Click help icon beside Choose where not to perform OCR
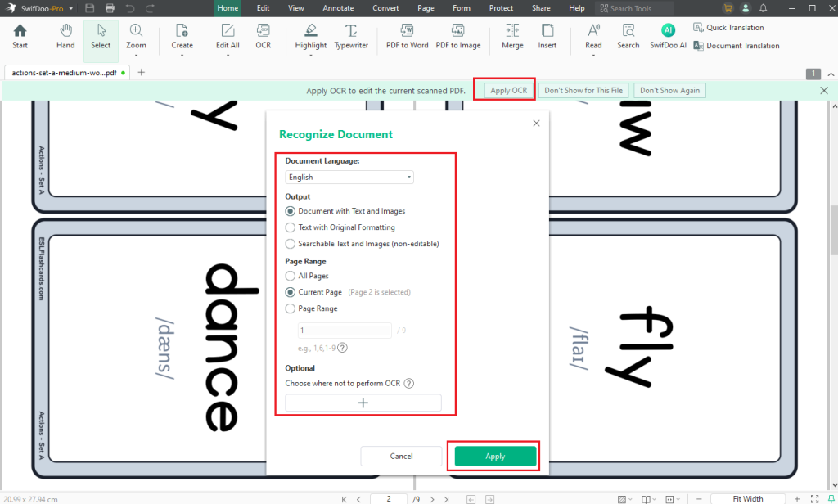Viewport: 838px width, 504px height. [x=409, y=383]
